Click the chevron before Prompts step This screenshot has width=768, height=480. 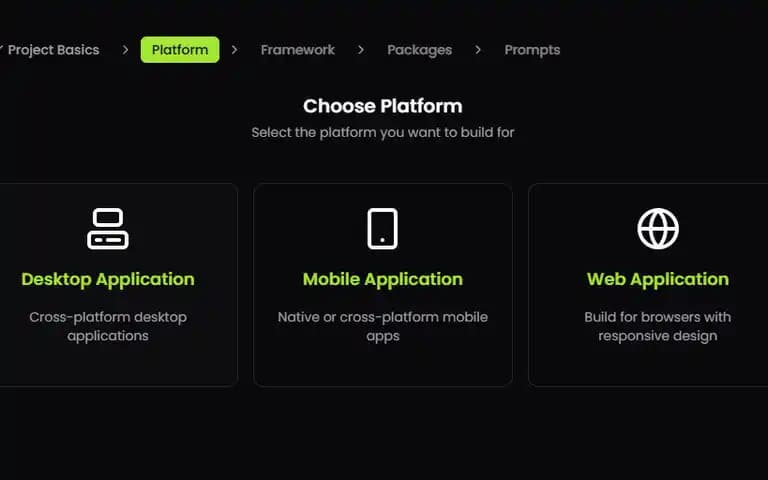coord(478,50)
